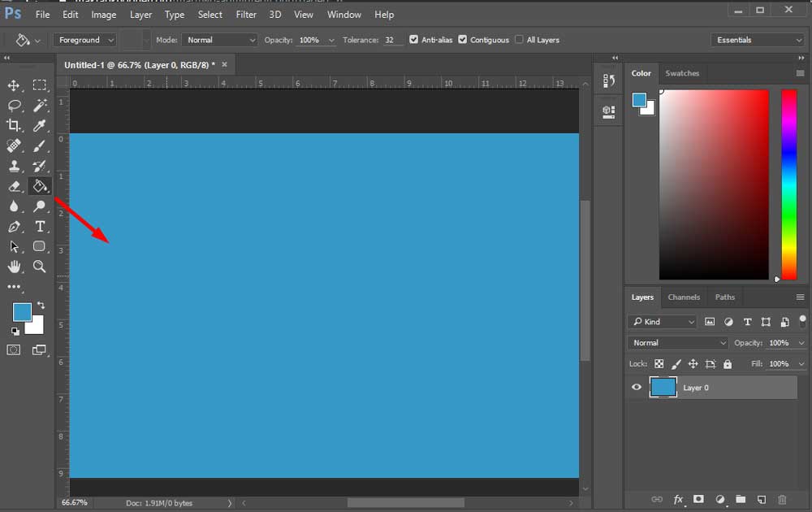Expand the options bar Opacity slider arrow
The image size is (812, 512).
click(x=331, y=40)
